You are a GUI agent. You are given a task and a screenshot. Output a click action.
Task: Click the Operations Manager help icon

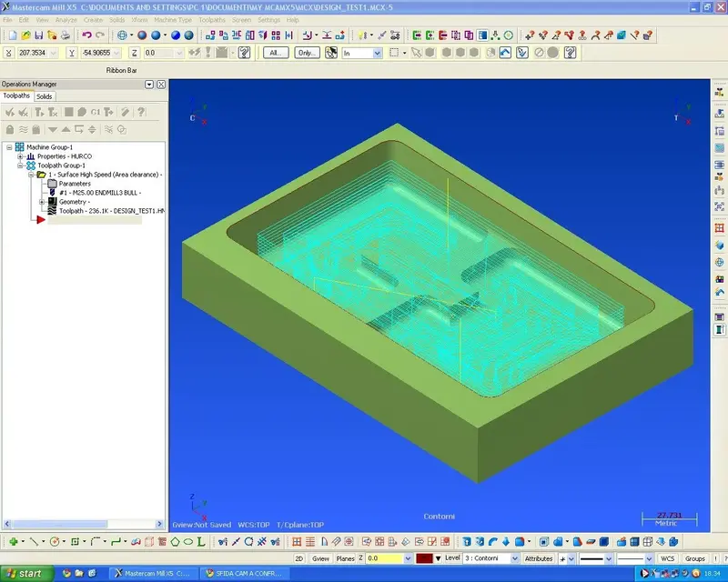141,112
